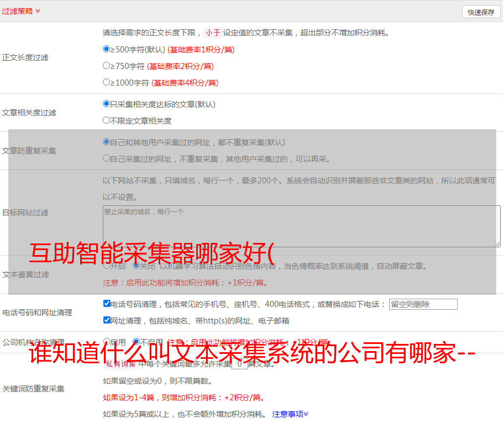Enable 文本鉴黄过滤 with 开启 radio
Image resolution: width=504 pixels, height=424 pixels.
click(x=107, y=266)
